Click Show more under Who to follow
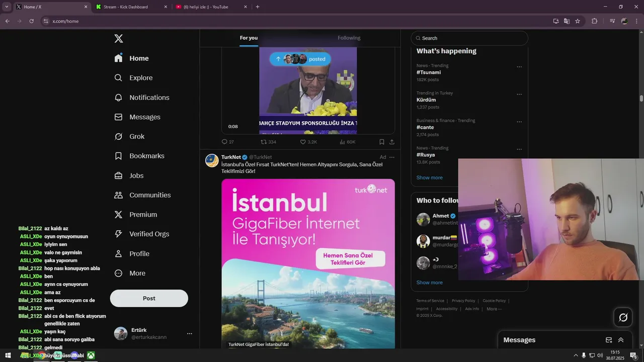Image resolution: width=644 pixels, height=362 pixels. 430,283
